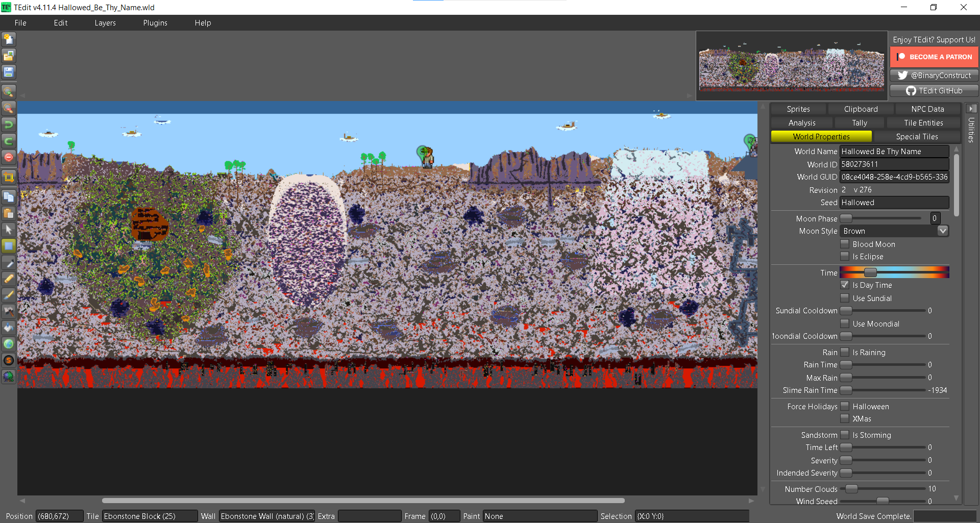980x523 pixels.
Task: Toggle the Is Storming checkbox
Action: [845, 435]
